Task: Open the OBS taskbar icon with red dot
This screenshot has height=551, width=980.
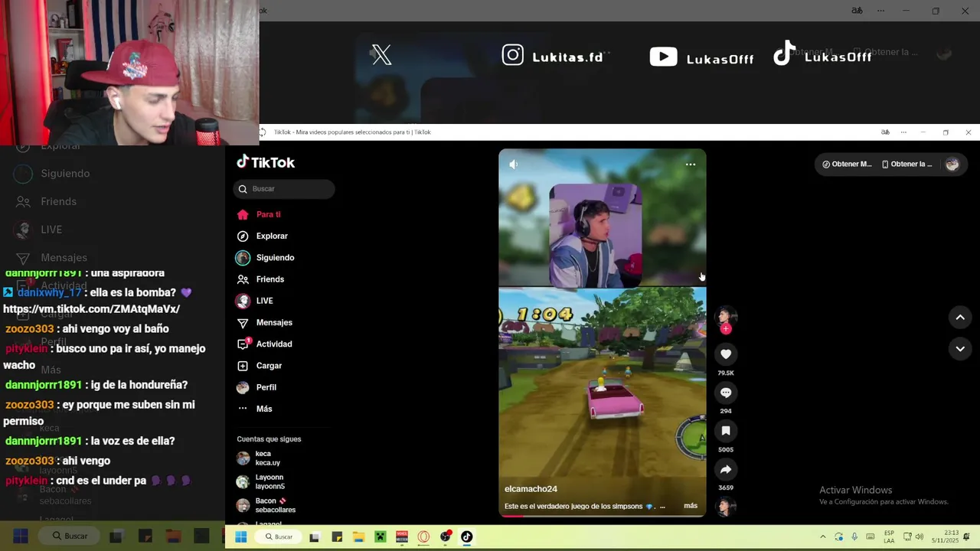Action: point(446,537)
